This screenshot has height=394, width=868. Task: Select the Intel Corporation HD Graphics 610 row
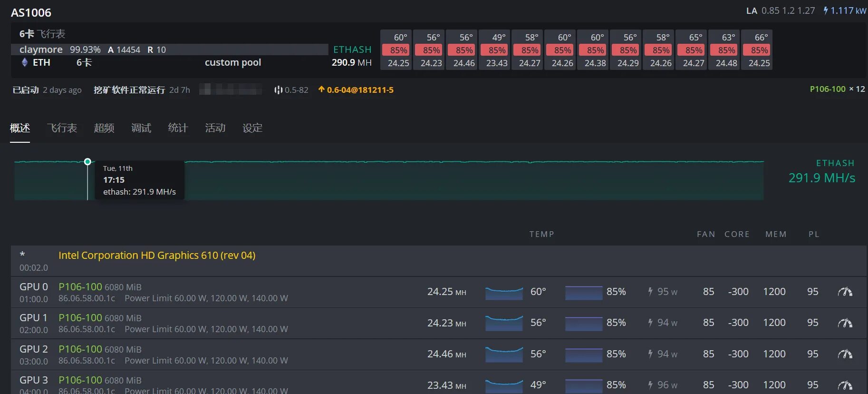(438, 261)
